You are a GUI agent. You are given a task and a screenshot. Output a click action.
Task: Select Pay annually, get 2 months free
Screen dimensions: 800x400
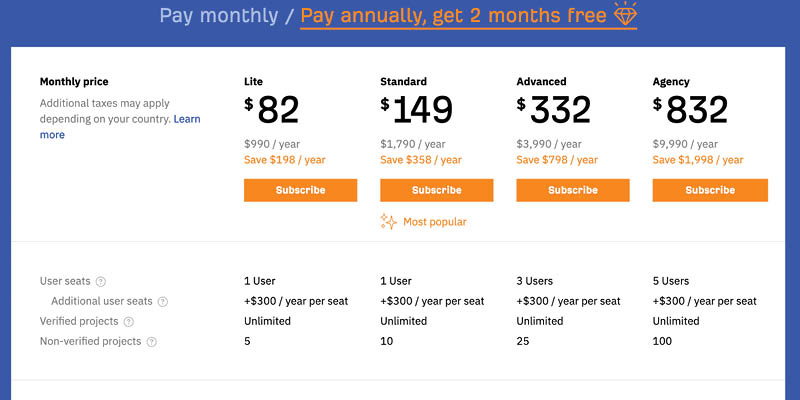[x=453, y=16]
